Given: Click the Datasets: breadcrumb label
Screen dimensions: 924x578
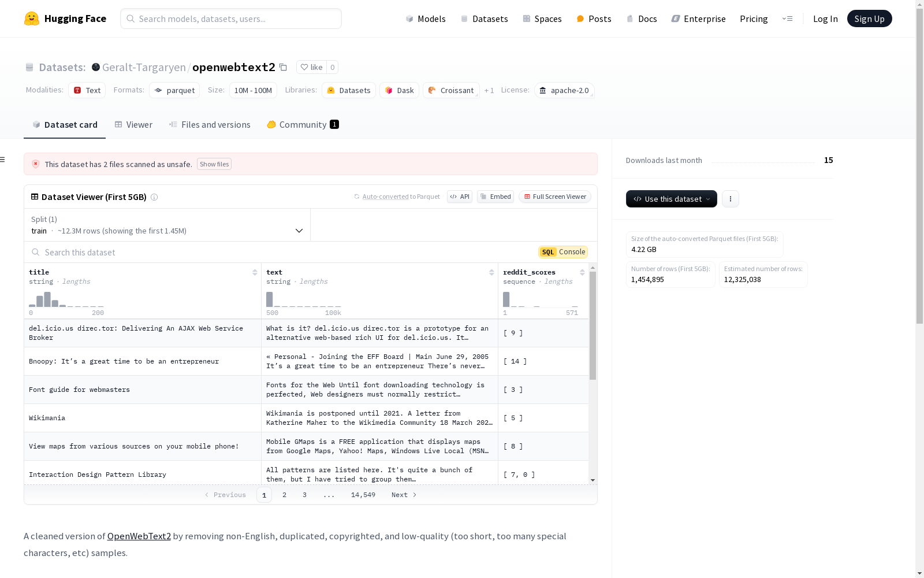Looking at the screenshot, I should coord(62,67).
